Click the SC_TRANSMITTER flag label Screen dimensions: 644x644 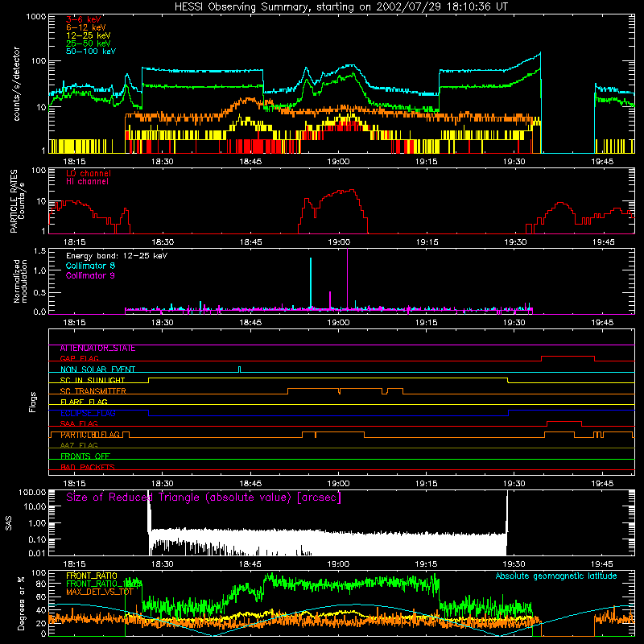coord(93,391)
